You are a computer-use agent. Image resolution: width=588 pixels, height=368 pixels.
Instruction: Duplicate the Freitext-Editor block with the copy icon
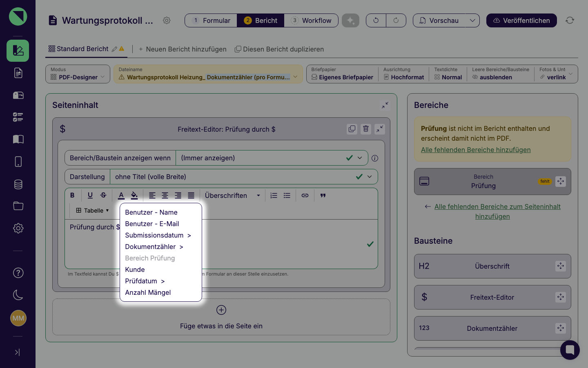(x=352, y=129)
